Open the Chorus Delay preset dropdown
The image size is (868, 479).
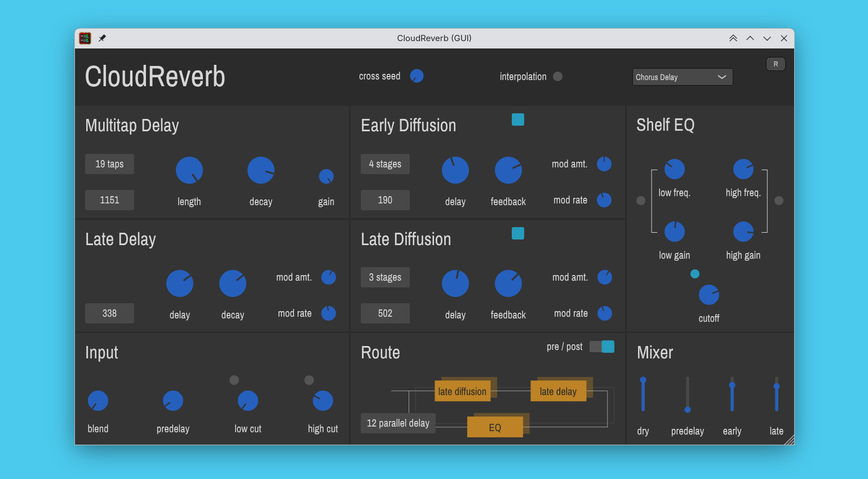coord(682,77)
